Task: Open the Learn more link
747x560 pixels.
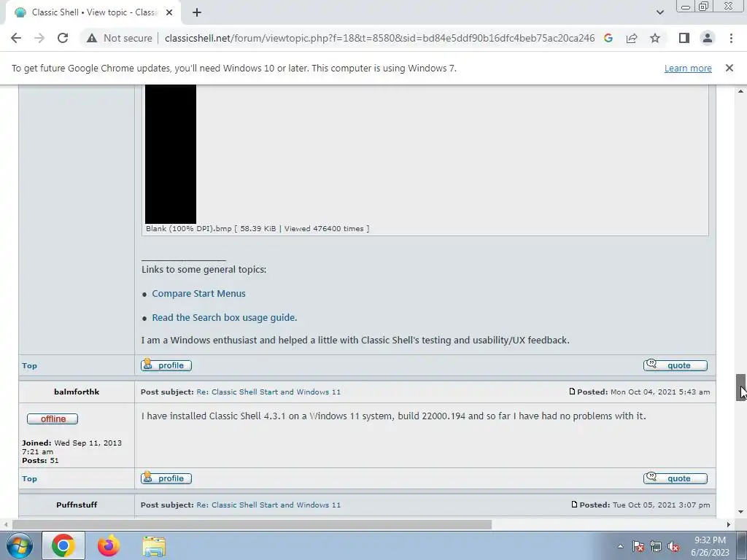Action: tap(688, 68)
